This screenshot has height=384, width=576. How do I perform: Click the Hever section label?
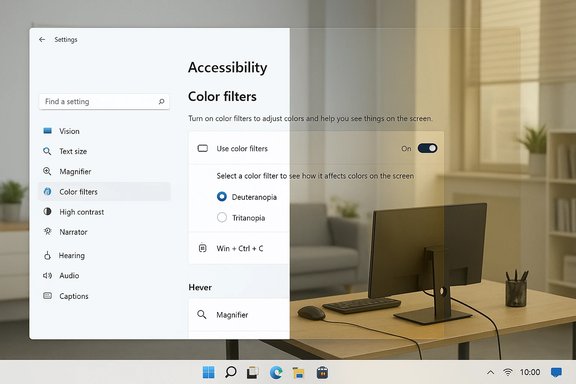tap(200, 287)
